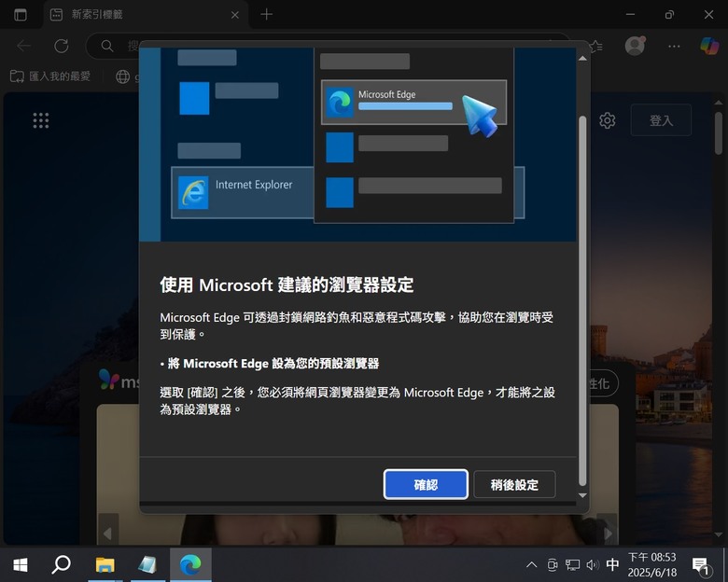Image resolution: width=728 pixels, height=582 pixels.
Task: Click the page scrollbar on right edge
Action: (719, 133)
